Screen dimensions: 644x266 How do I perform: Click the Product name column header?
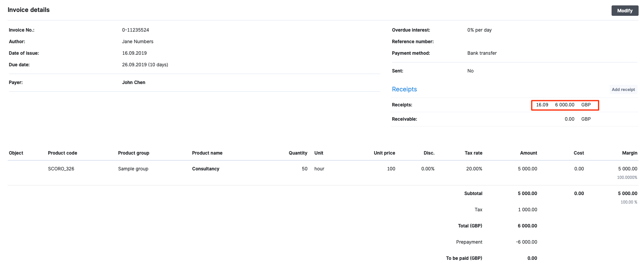207,153
